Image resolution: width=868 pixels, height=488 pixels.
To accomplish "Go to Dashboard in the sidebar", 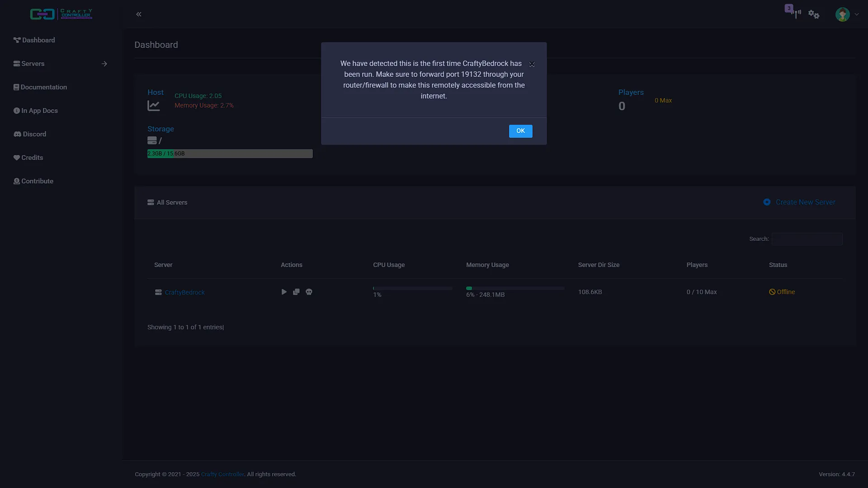I will pos(34,40).
